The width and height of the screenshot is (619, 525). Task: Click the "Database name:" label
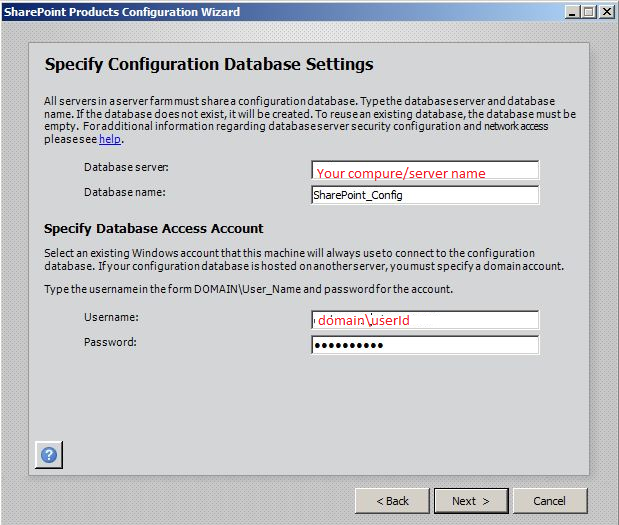124,192
